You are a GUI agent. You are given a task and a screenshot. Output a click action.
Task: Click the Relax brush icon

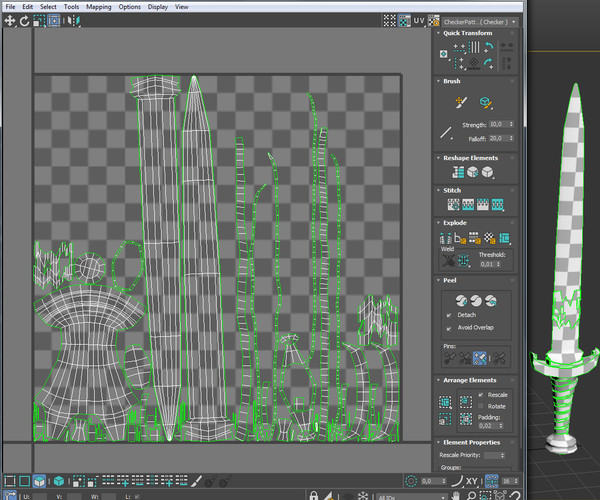pos(486,103)
